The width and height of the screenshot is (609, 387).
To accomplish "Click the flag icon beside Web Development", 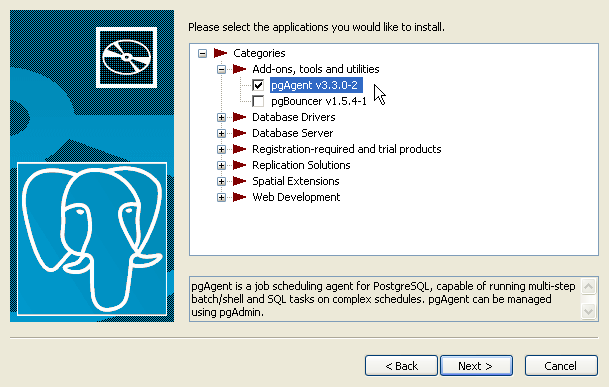I will 239,197.
